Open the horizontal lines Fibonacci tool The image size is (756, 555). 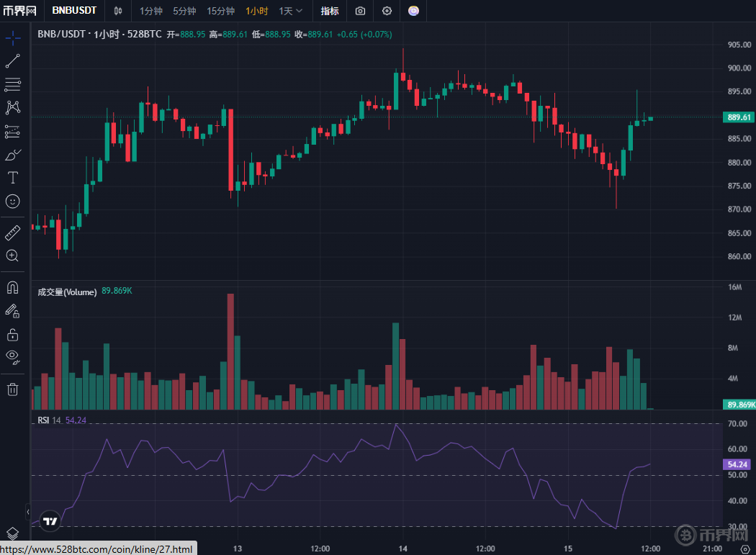click(x=13, y=84)
